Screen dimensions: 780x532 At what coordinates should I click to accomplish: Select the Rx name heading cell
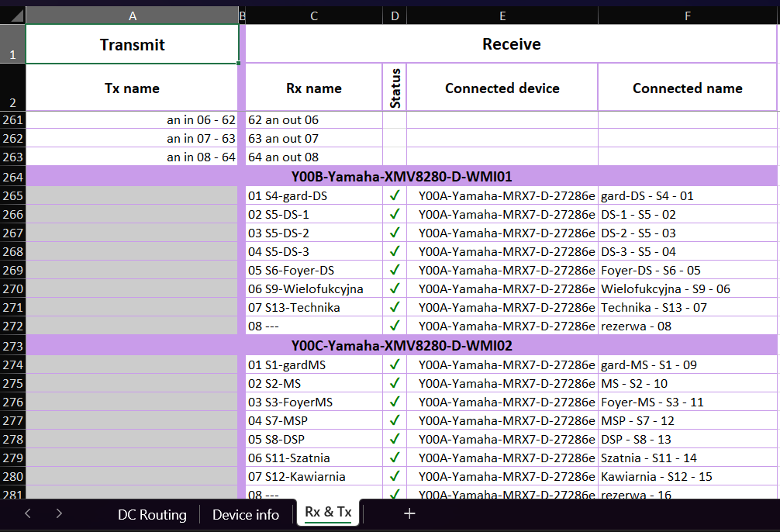point(314,88)
